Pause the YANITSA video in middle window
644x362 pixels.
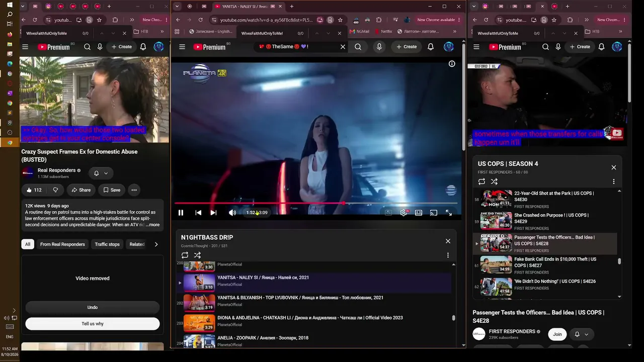point(181,213)
